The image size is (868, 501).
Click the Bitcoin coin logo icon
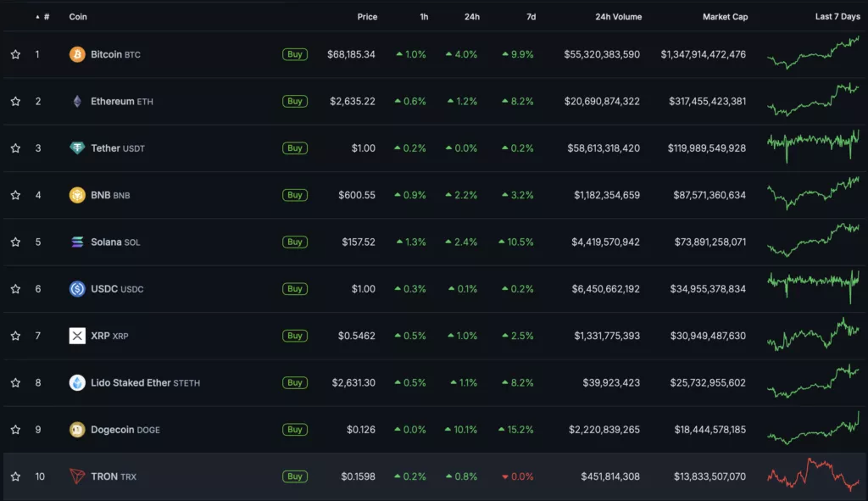(x=77, y=54)
